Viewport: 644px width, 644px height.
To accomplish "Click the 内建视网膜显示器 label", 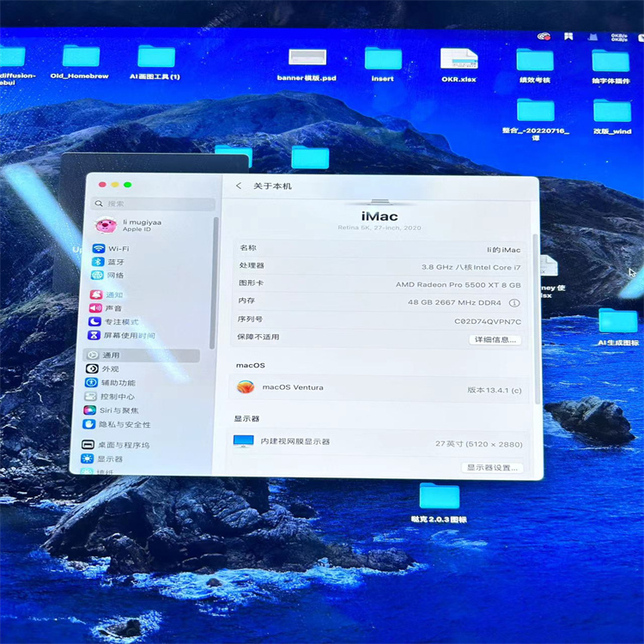I will (295, 441).
